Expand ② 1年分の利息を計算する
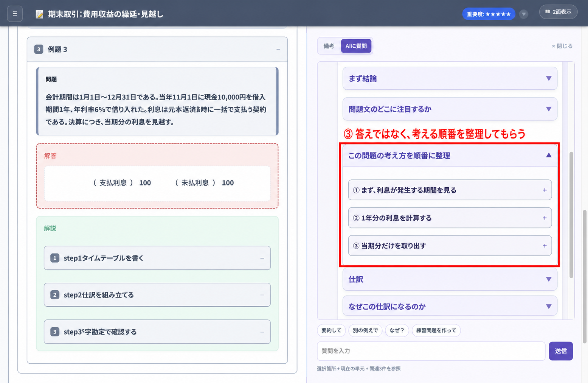588x383 pixels. pos(450,218)
